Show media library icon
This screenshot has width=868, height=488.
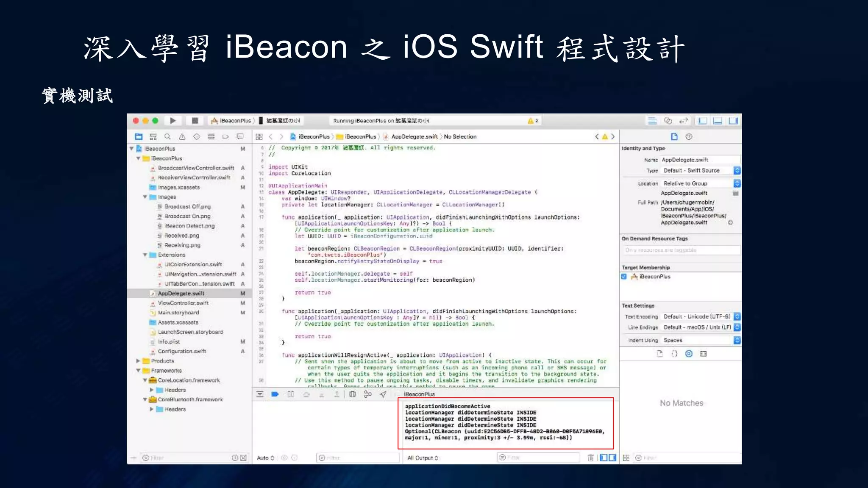(x=704, y=354)
